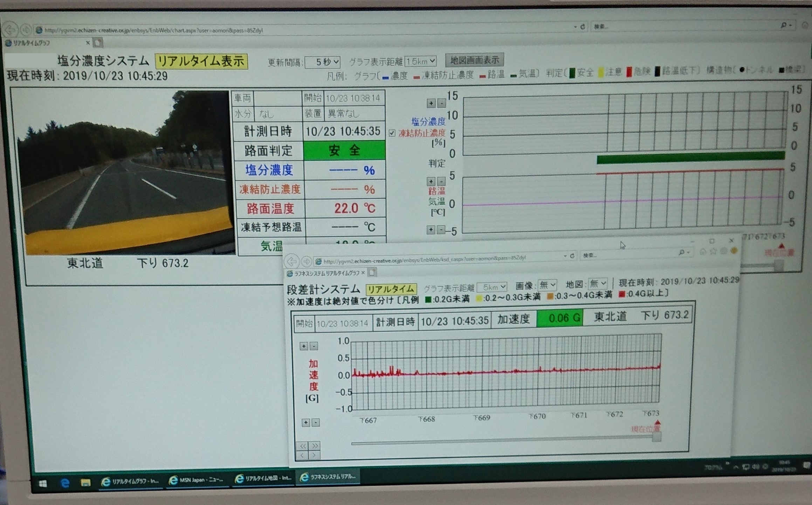Click the slider handle under 段差計 graph

(x=657, y=437)
